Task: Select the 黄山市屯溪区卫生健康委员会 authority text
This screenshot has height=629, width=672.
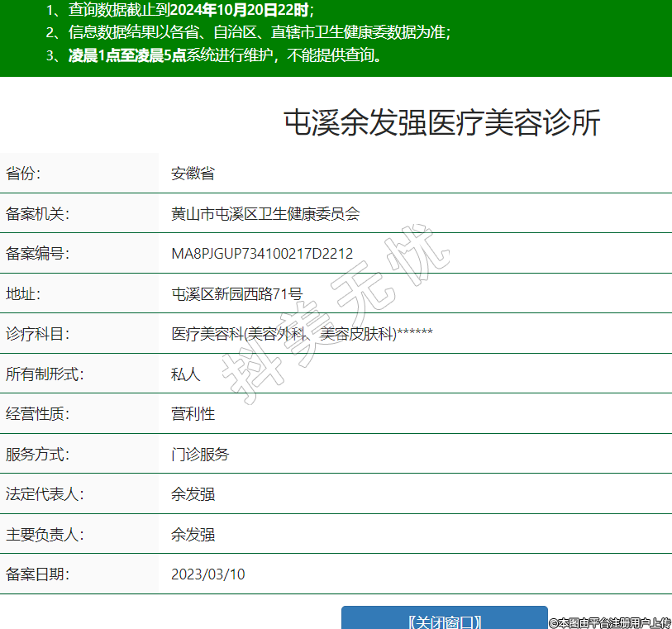Action: 265,213
